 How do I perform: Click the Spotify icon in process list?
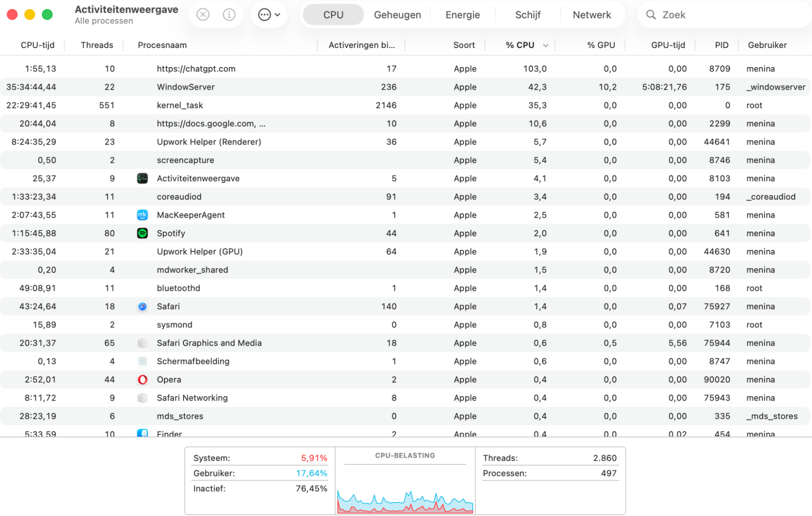pos(142,233)
